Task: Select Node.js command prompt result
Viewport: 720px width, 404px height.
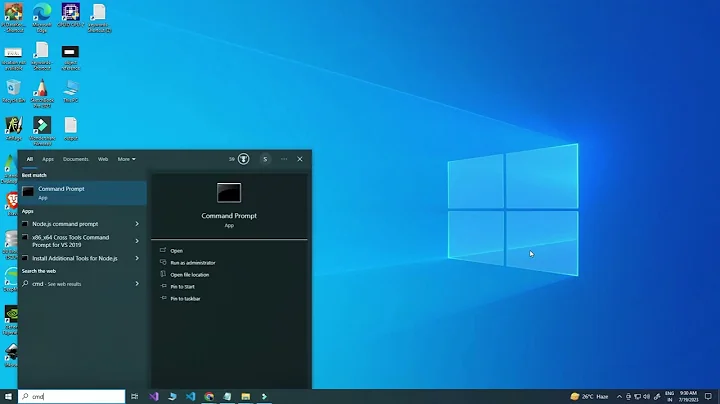Action: [65, 224]
